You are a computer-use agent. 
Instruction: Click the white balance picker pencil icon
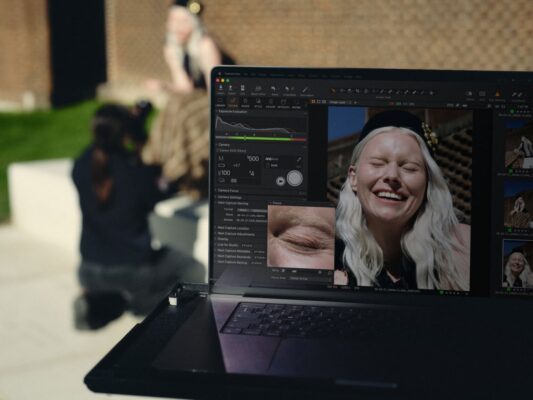click(x=298, y=159)
